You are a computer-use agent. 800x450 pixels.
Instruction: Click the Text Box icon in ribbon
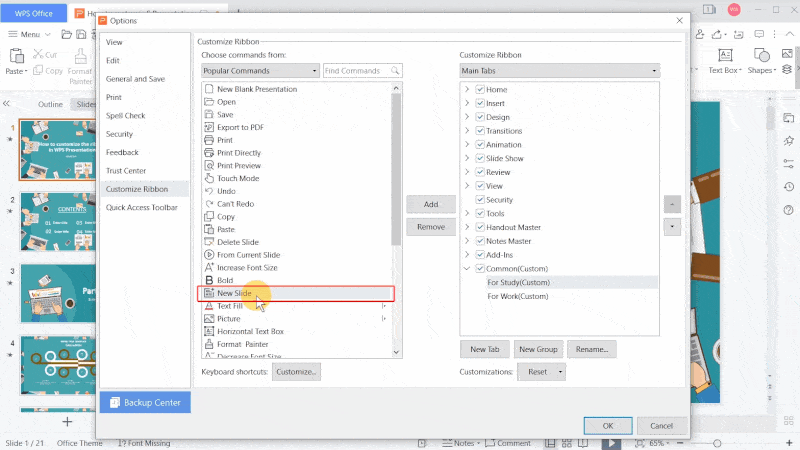point(725,55)
